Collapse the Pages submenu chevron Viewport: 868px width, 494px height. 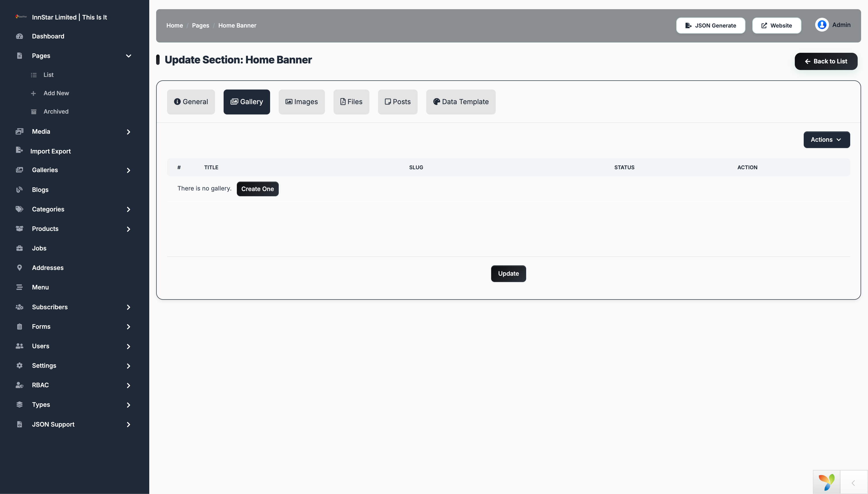tap(128, 56)
